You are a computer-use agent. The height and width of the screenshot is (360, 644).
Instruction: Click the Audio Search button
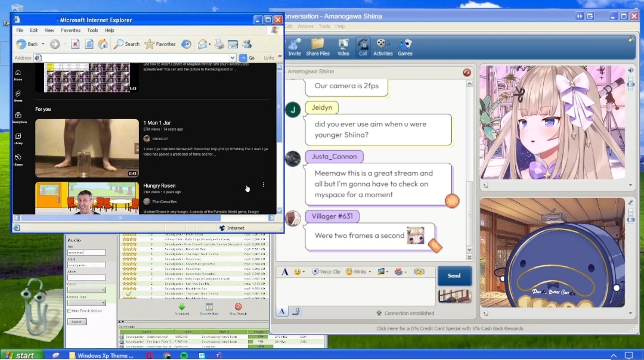(x=77, y=322)
